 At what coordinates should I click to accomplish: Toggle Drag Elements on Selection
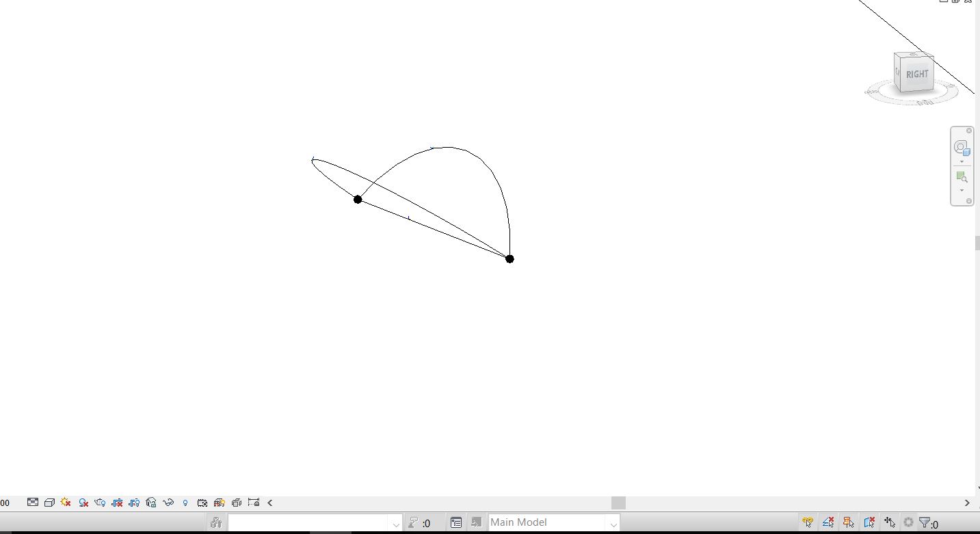coord(890,522)
